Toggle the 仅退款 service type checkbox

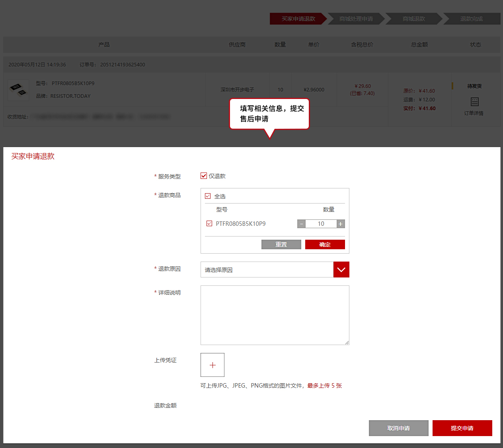point(204,176)
